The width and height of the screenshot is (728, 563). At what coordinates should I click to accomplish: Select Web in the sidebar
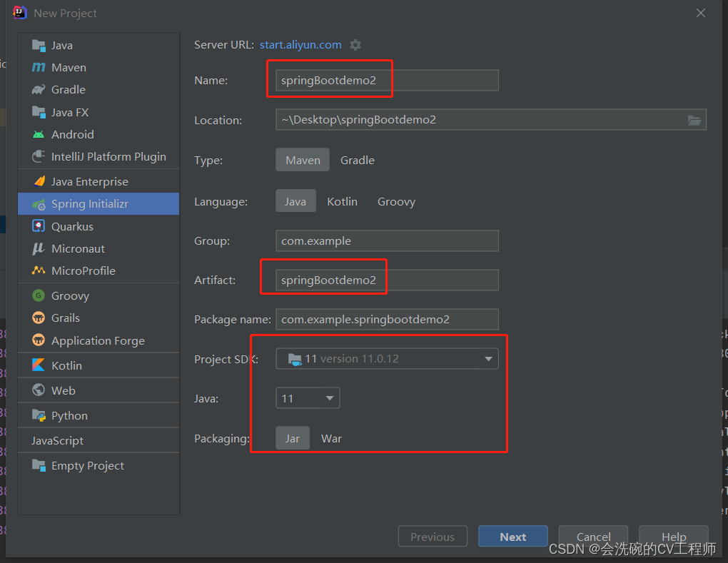point(98,390)
